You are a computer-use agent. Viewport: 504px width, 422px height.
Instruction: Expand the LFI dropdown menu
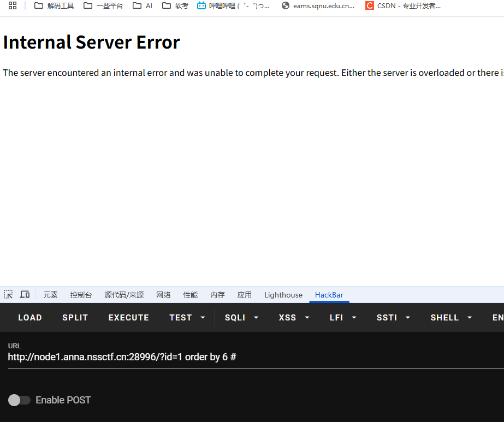tap(342, 318)
